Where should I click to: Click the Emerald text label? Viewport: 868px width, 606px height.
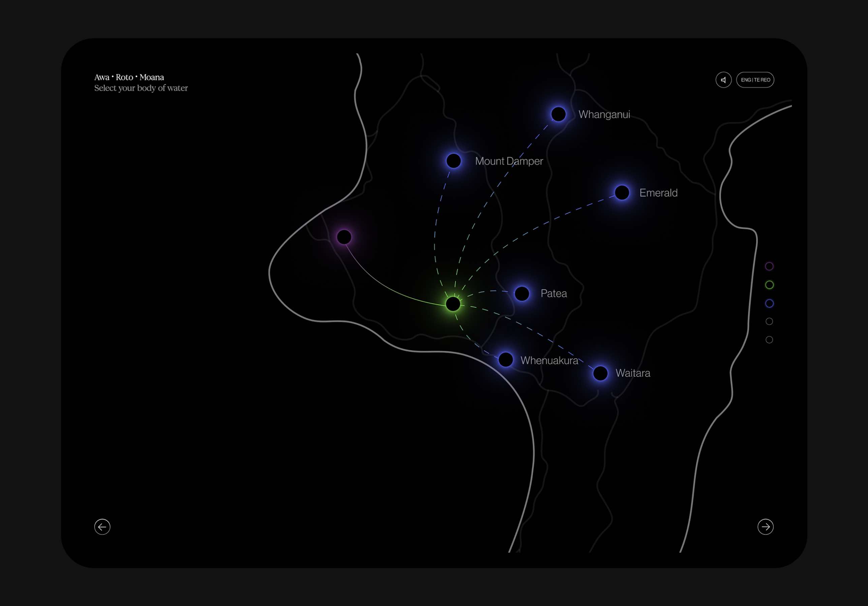[x=658, y=193]
